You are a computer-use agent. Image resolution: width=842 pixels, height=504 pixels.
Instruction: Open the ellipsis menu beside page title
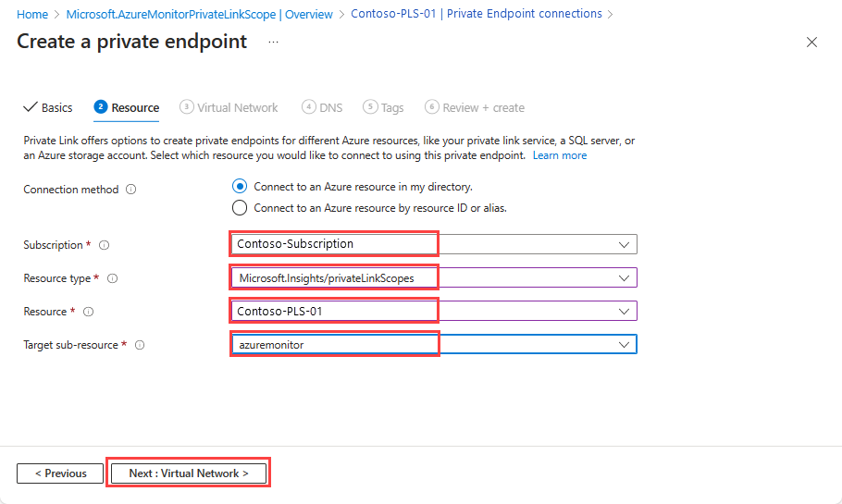tap(274, 43)
